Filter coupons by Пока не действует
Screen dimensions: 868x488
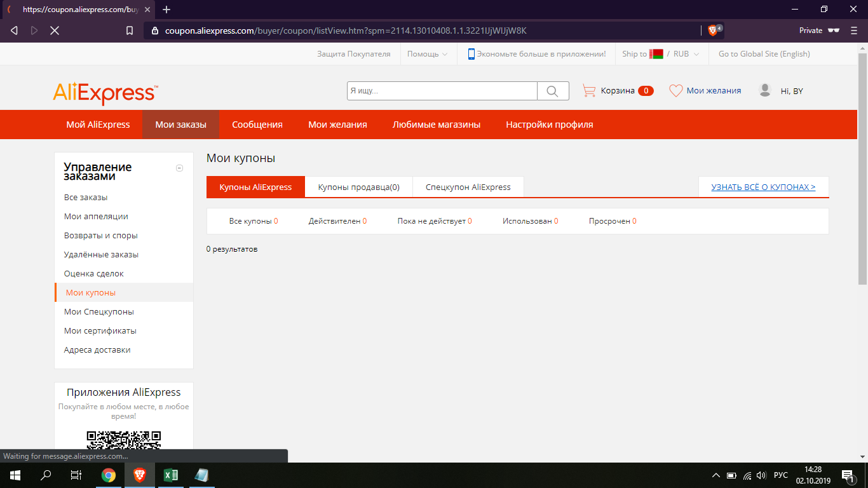[435, 221]
